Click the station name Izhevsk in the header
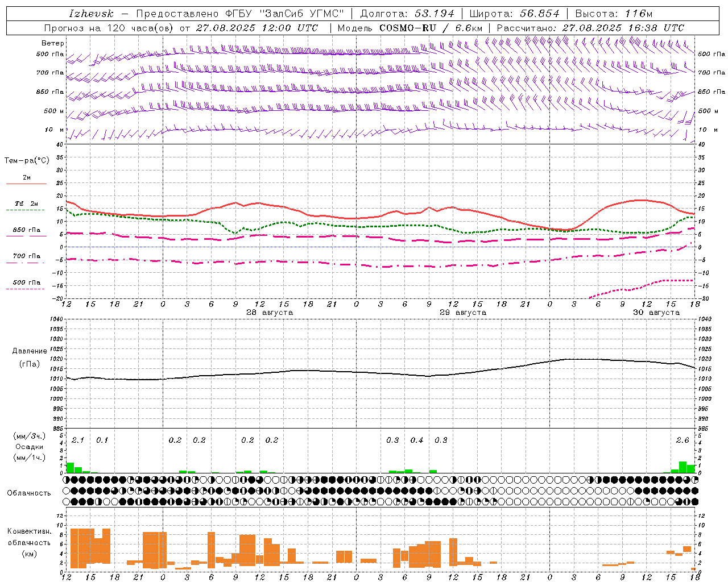The height and width of the screenshot is (582, 728). (91, 14)
